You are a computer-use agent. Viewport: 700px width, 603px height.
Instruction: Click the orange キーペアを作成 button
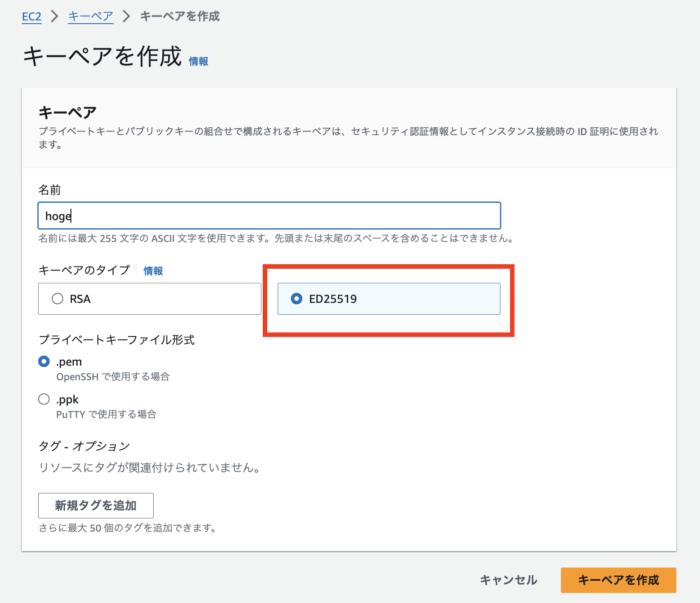coord(618,580)
